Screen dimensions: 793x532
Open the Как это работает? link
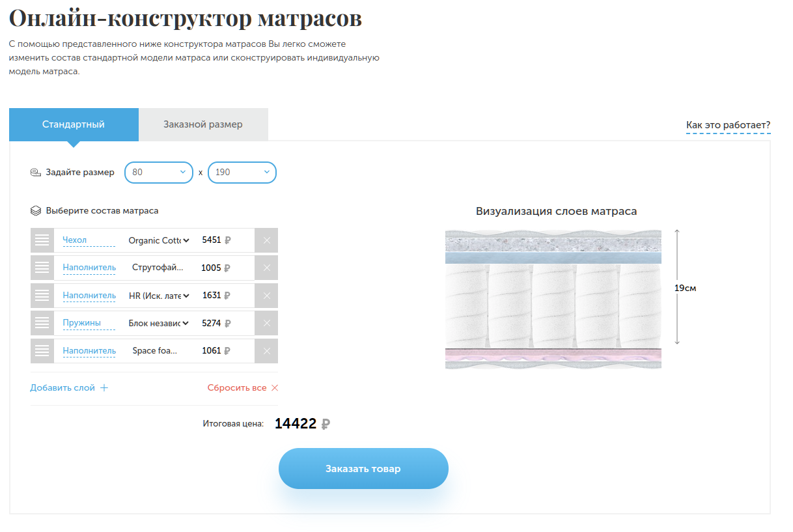coord(728,125)
